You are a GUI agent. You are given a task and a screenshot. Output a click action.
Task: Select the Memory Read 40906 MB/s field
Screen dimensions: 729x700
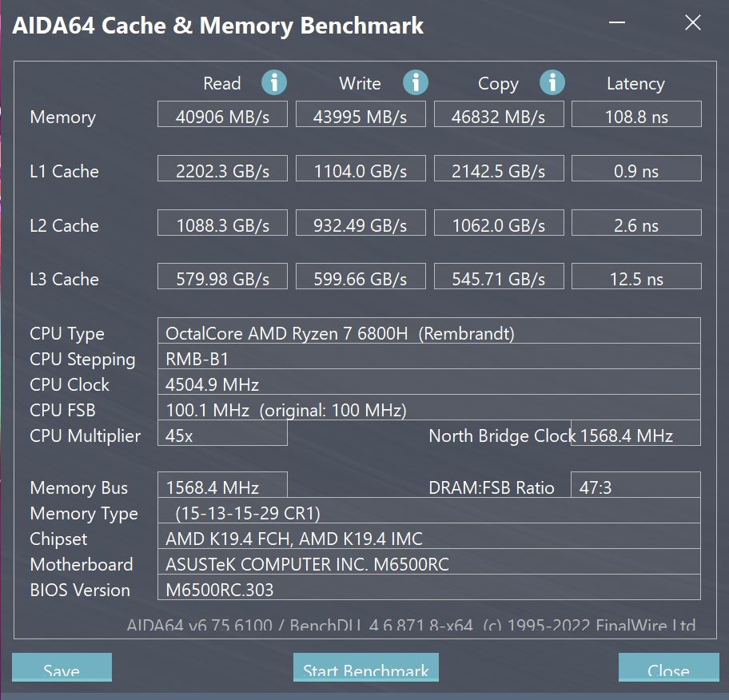tap(222, 114)
